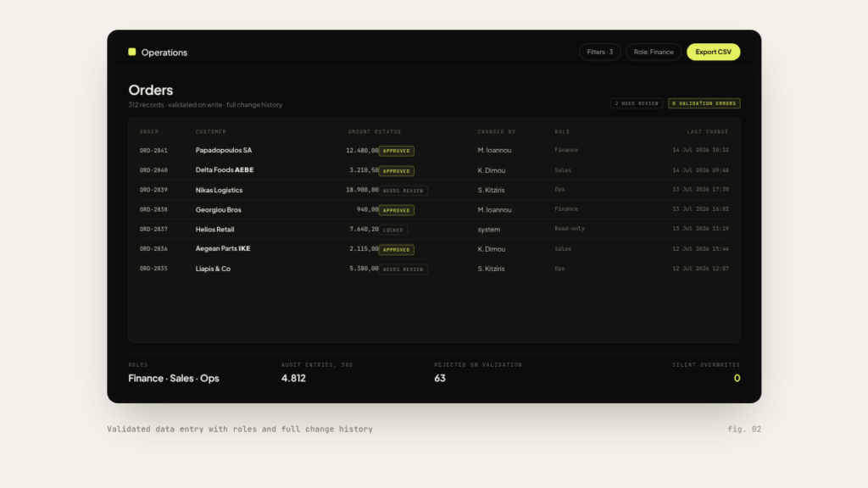Click amount 7.640,20
The height and width of the screenshot is (488, 868).
364,229
